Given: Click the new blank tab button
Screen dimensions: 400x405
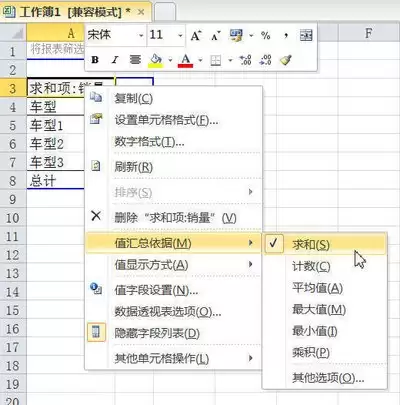Looking at the screenshot, I should [165, 12].
